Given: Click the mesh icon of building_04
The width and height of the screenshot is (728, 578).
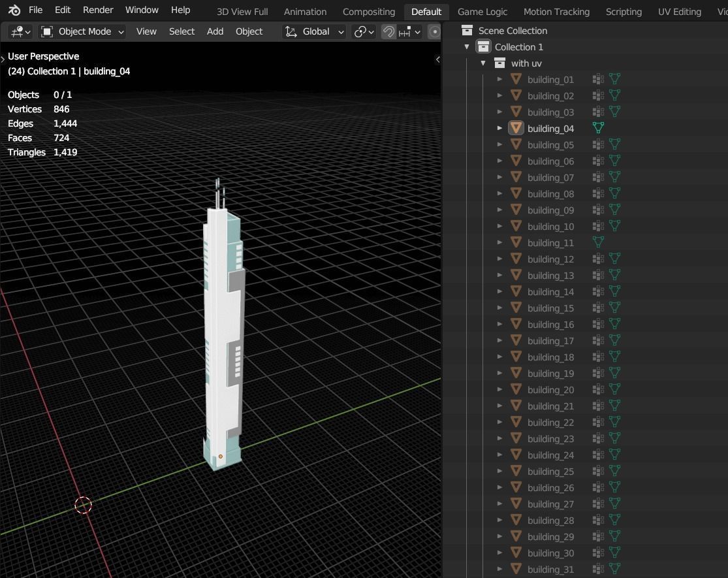Looking at the screenshot, I should click(x=516, y=128).
